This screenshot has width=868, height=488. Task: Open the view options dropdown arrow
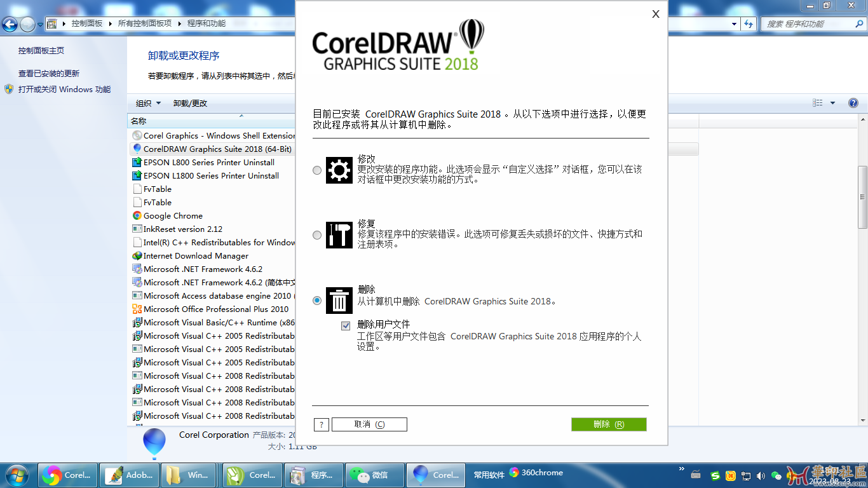(x=832, y=103)
